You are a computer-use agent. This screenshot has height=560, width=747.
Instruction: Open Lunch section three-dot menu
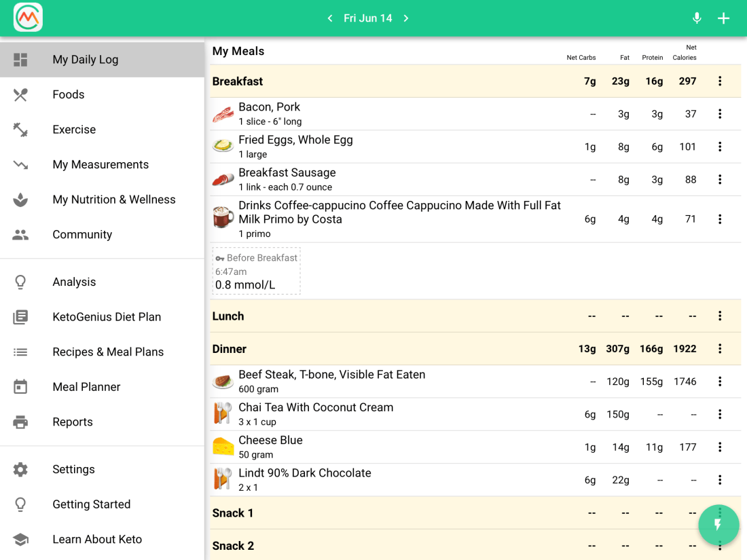click(x=720, y=316)
